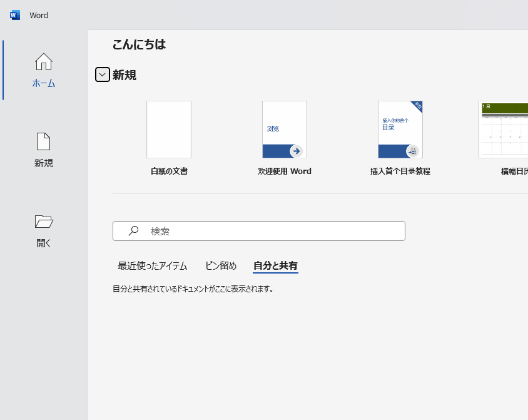Collapse the 新規 section using the chevron

pos(102,74)
